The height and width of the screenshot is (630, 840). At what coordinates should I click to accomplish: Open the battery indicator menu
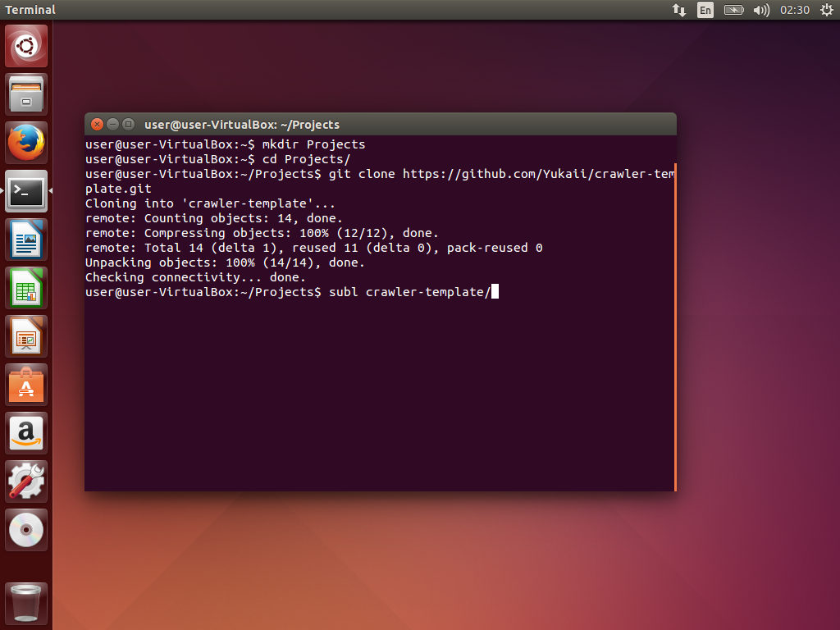pos(734,10)
